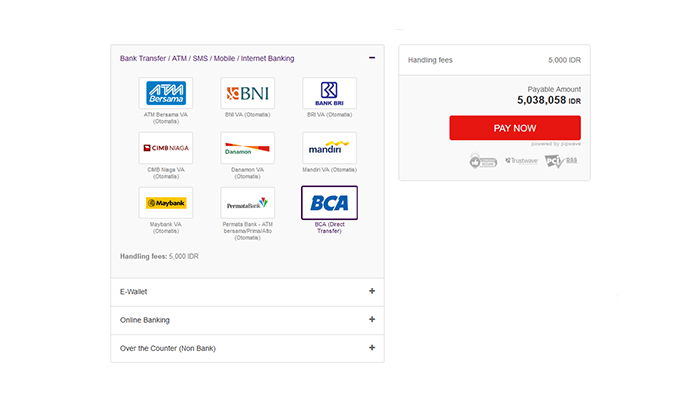Select ATM Bersama VA payment logo
The image size is (700, 400).
166,93
